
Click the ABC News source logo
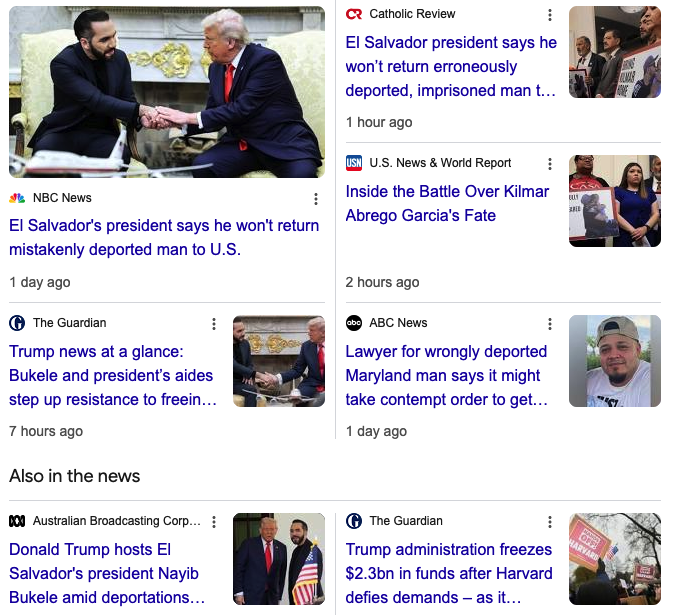click(354, 323)
